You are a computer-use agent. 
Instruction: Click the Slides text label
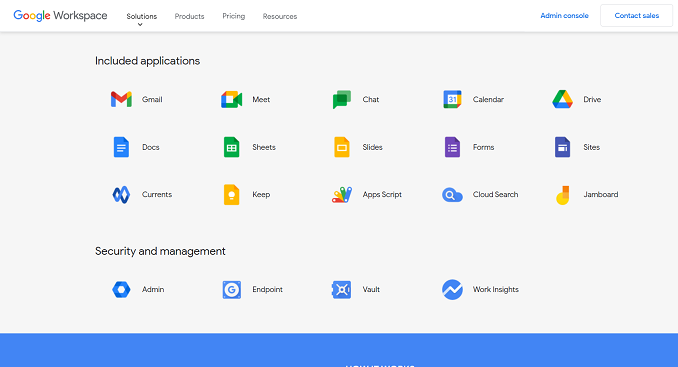point(372,147)
